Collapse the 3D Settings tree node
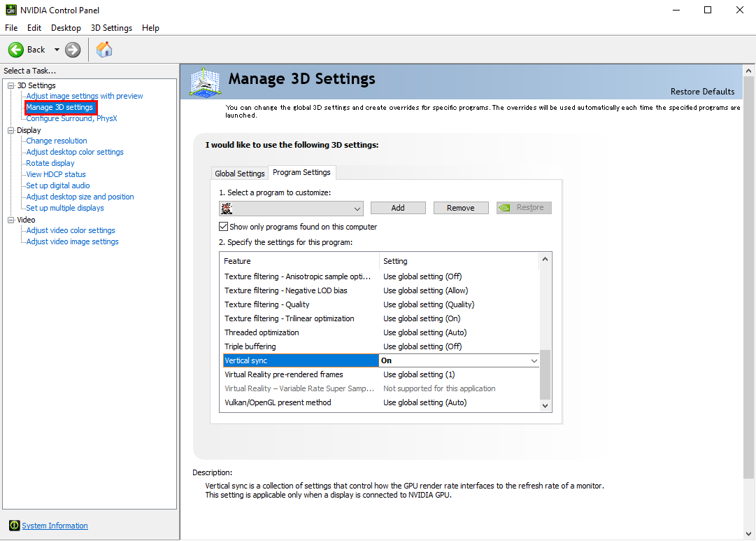 pyautogui.click(x=10, y=85)
